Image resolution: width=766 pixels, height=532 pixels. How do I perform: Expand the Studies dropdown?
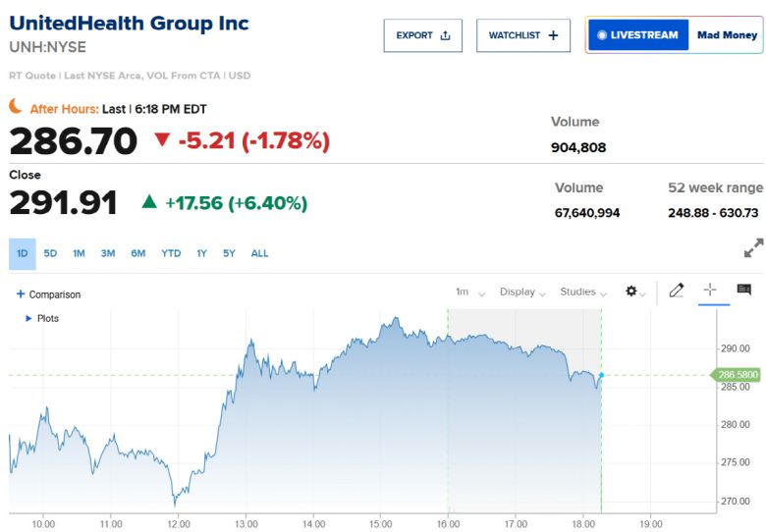pyautogui.click(x=582, y=292)
